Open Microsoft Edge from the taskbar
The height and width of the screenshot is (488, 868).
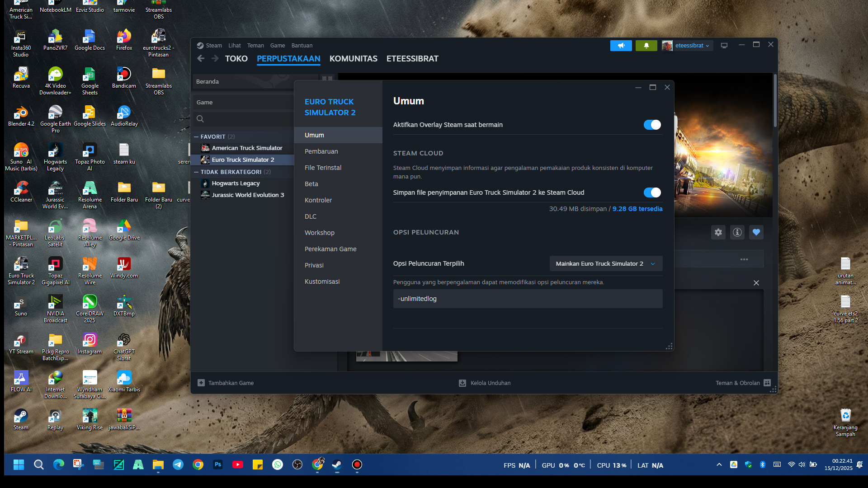click(59, 465)
